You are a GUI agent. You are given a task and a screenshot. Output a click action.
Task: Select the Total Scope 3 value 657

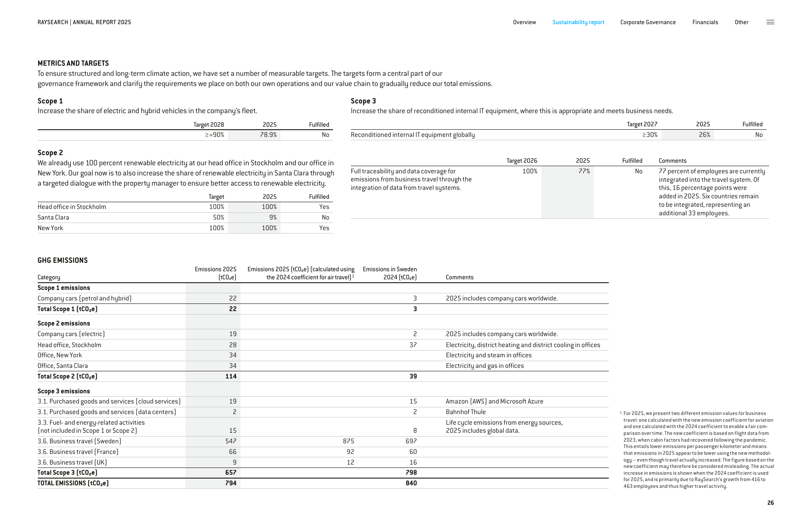tap(231, 473)
